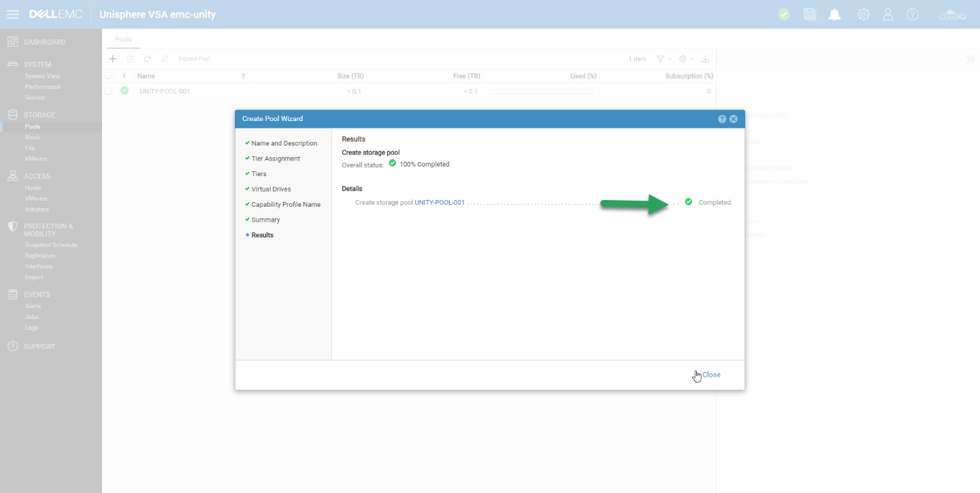The width and height of the screenshot is (980, 493).
Task: Click the system health status check icon
Action: 784,14
